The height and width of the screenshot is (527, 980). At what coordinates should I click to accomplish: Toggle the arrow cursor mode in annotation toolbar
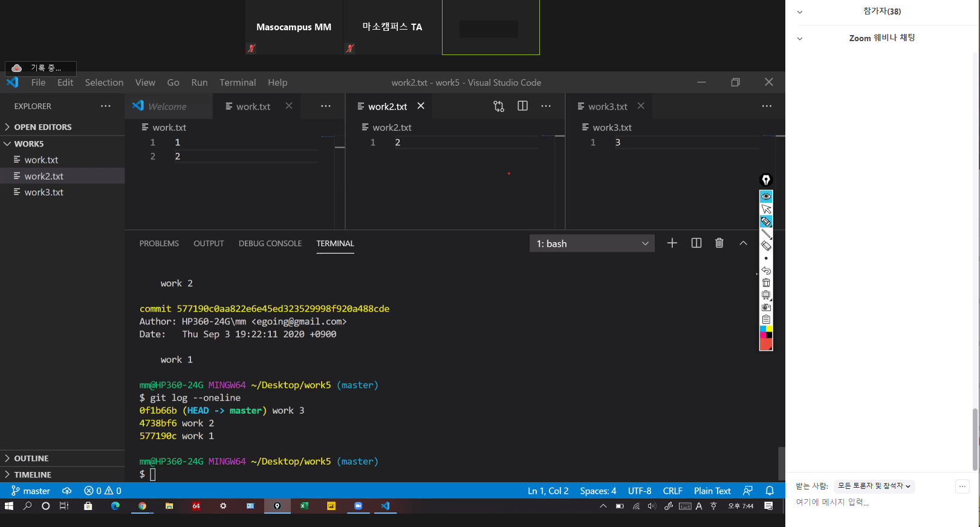tap(766, 209)
